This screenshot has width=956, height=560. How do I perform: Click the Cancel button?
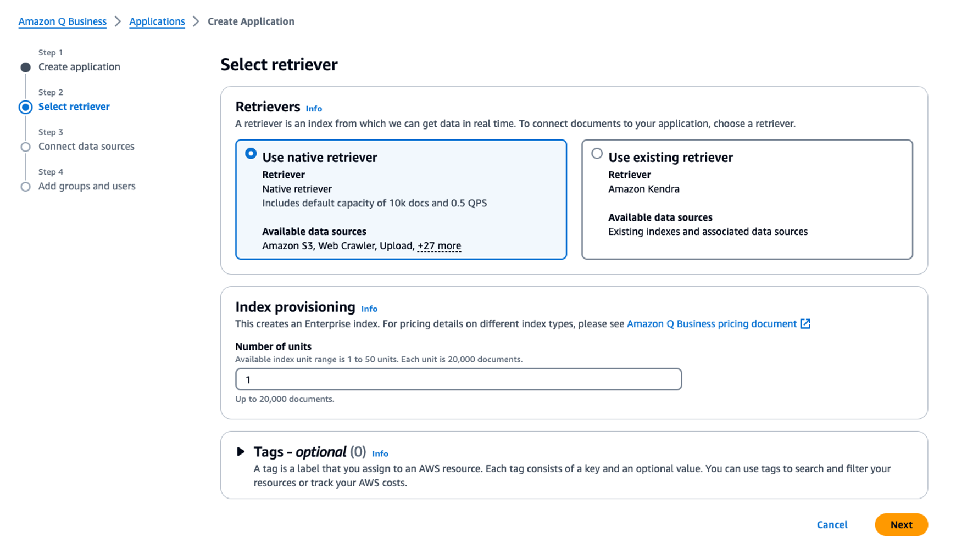click(x=832, y=525)
